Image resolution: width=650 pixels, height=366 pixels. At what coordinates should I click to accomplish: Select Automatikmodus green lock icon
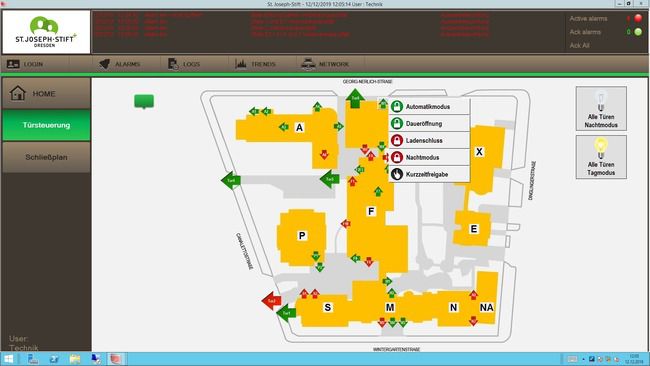(397, 107)
